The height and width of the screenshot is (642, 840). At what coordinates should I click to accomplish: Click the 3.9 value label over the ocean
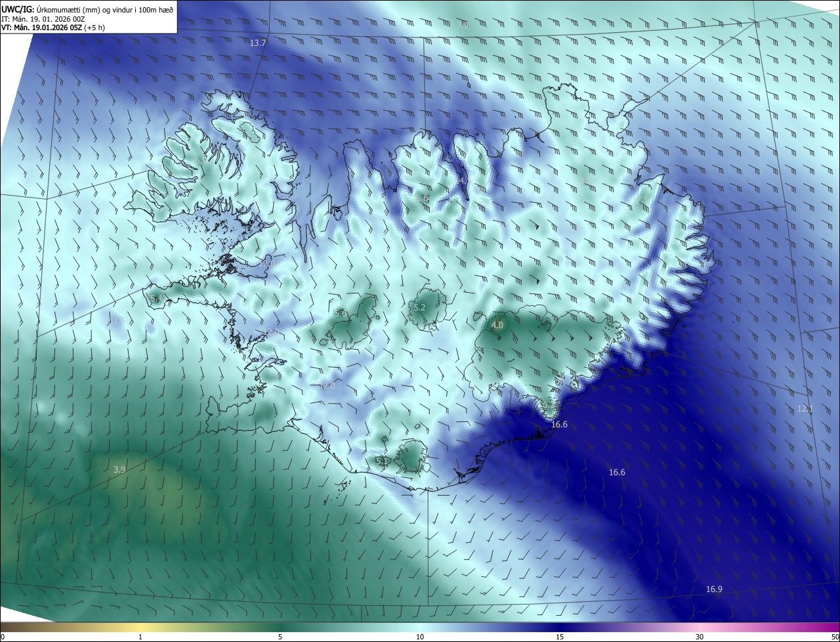119,469
